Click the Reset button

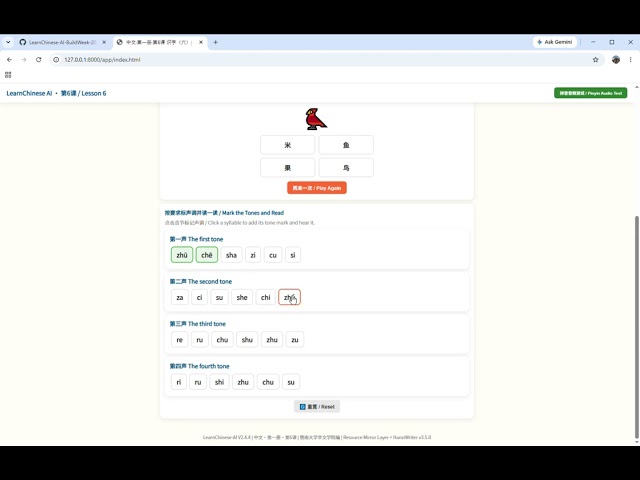pyautogui.click(x=317, y=407)
